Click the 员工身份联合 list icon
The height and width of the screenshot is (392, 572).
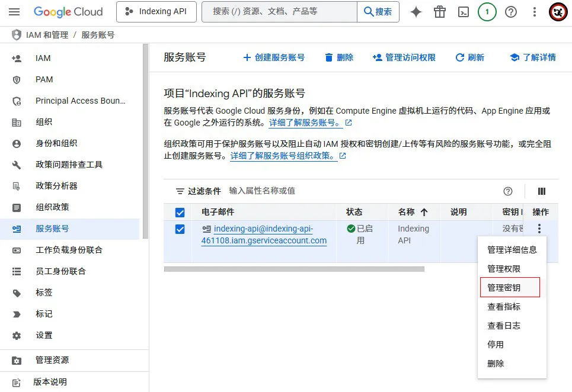[x=17, y=271]
